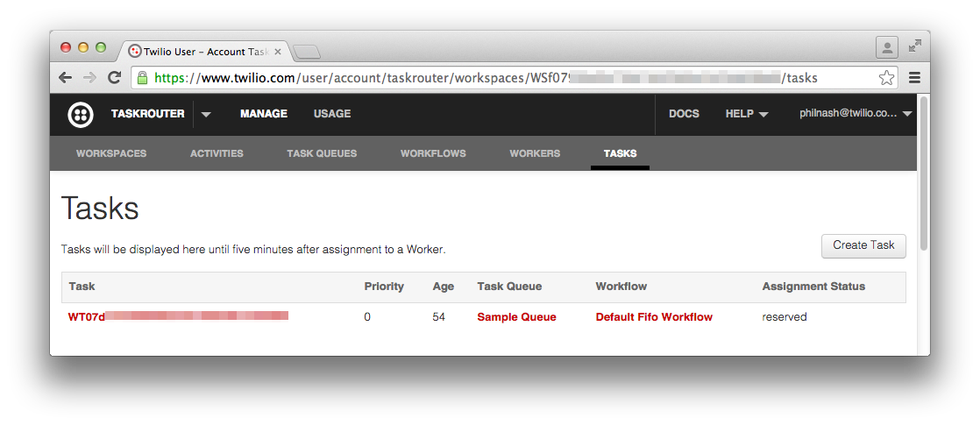
Task: Switch to the WORKERS tab
Action: point(535,153)
